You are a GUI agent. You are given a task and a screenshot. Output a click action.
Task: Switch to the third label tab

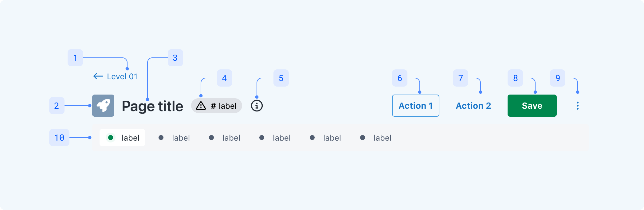coord(225,138)
